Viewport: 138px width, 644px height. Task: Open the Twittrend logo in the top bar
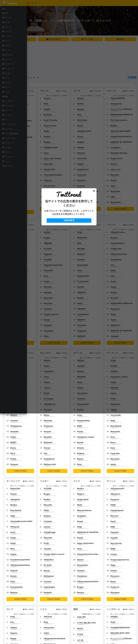pyautogui.click(x=10, y=3)
